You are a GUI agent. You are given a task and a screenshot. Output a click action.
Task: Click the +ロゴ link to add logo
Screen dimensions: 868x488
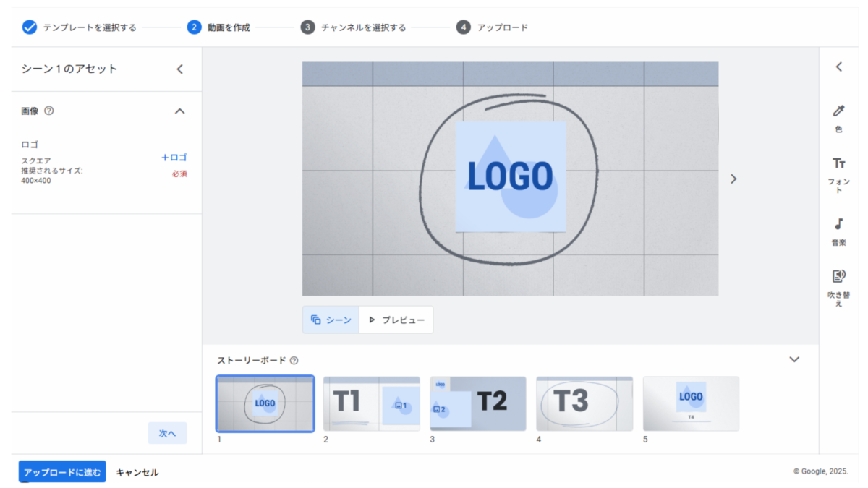click(174, 158)
